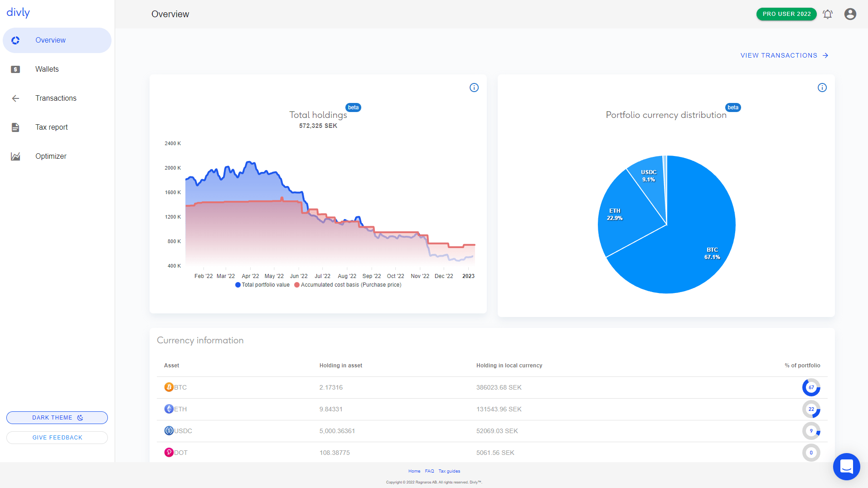This screenshot has width=868, height=488.
Task: Click the Currency information heading
Action: tap(200, 341)
